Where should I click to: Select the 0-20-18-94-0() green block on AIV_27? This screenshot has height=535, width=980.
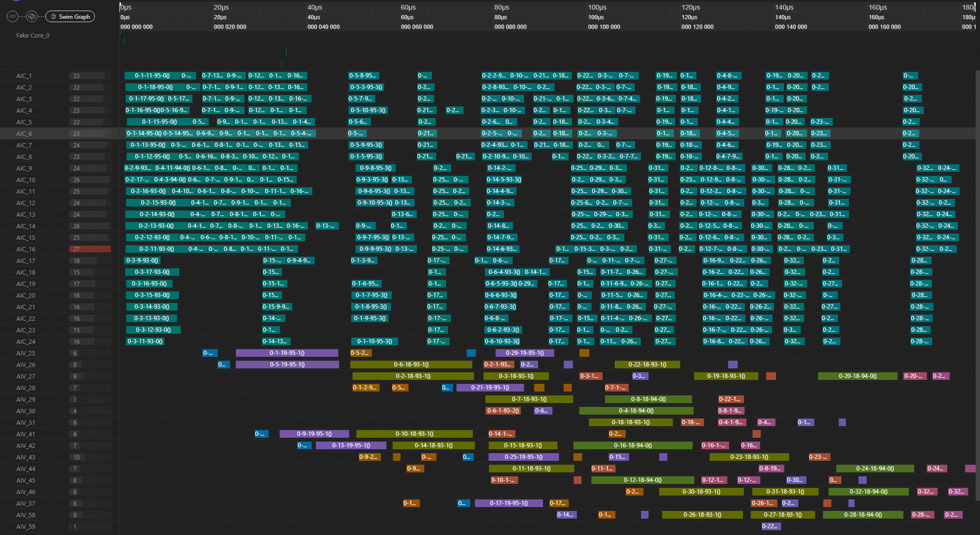pos(857,376)
